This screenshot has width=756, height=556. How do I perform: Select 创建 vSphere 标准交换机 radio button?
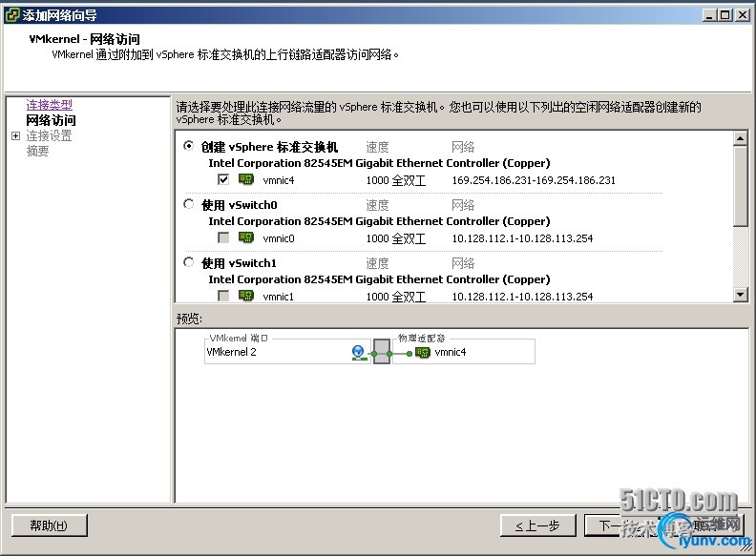coord(189,146)
